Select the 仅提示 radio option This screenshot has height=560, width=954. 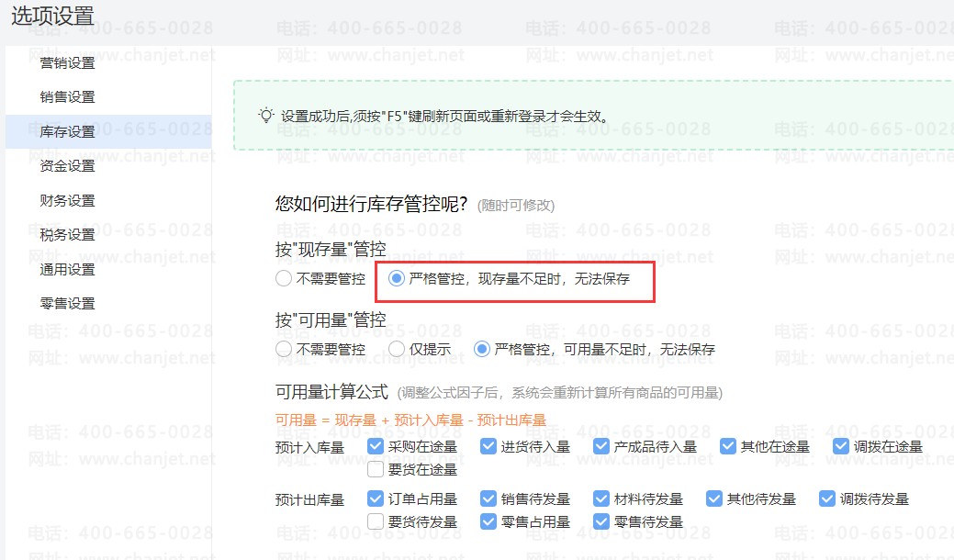397,349
